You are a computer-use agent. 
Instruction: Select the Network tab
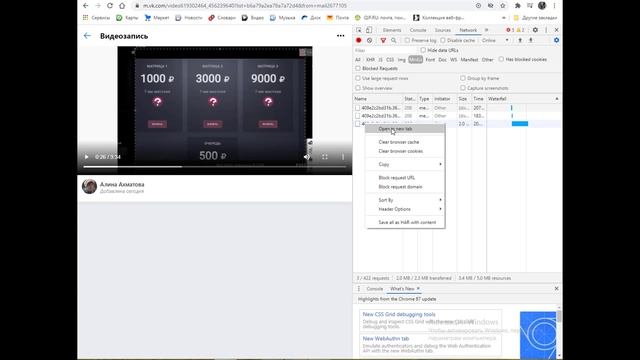[x=468, y=30]
